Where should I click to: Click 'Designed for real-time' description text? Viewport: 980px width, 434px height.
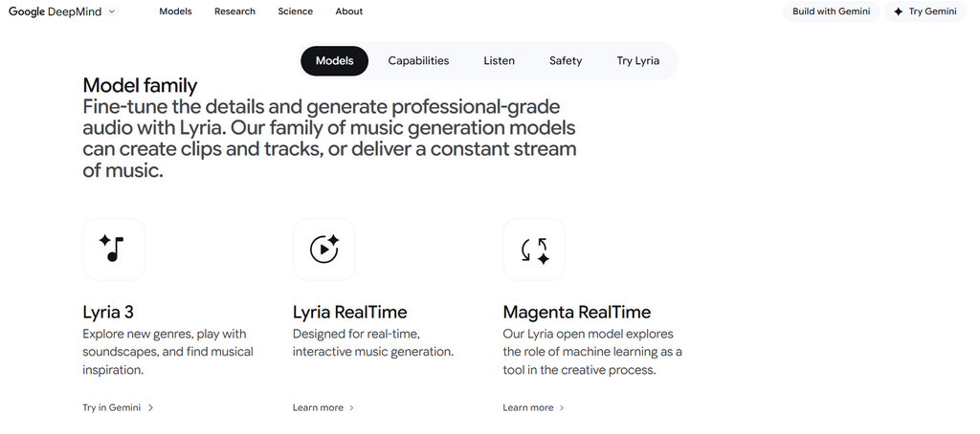click(373, 343)
